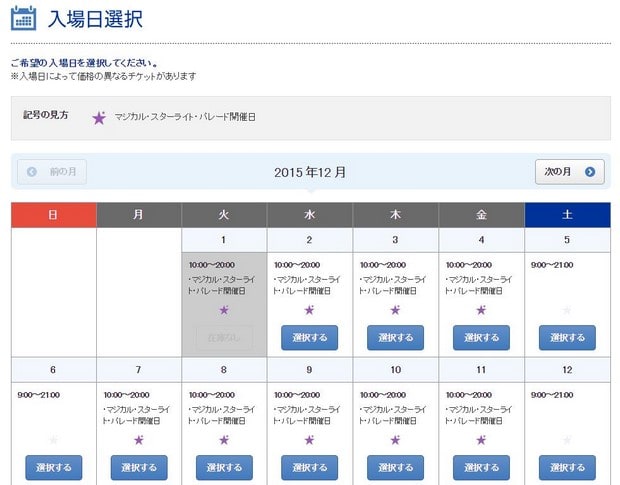Viewport: 620px width, 485px height.
Task: Click the next month arrow icon
Action: click(590, 172)
